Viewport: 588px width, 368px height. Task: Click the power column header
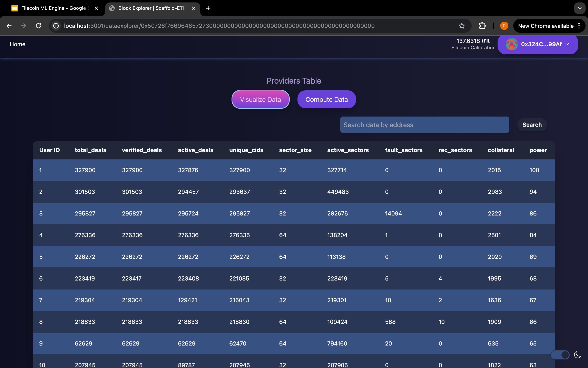(538, 150)
